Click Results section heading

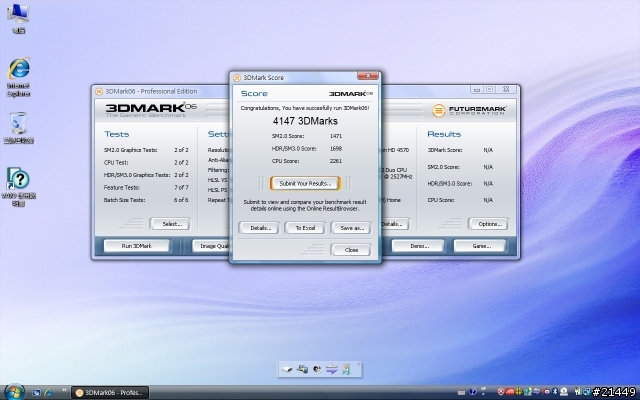coord(444,134)
